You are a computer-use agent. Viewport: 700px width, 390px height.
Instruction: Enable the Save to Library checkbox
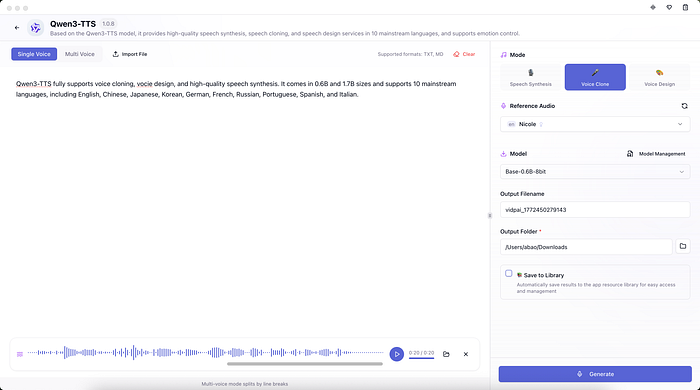(508, 273)
